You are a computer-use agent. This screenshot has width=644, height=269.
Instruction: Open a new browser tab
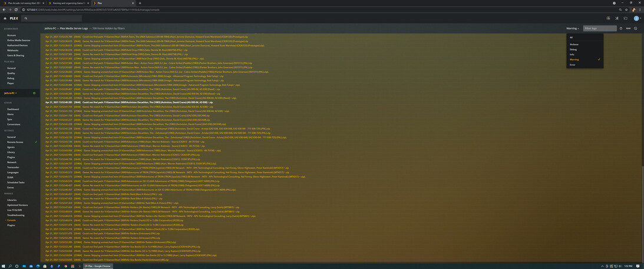click(x=140, y=3)
